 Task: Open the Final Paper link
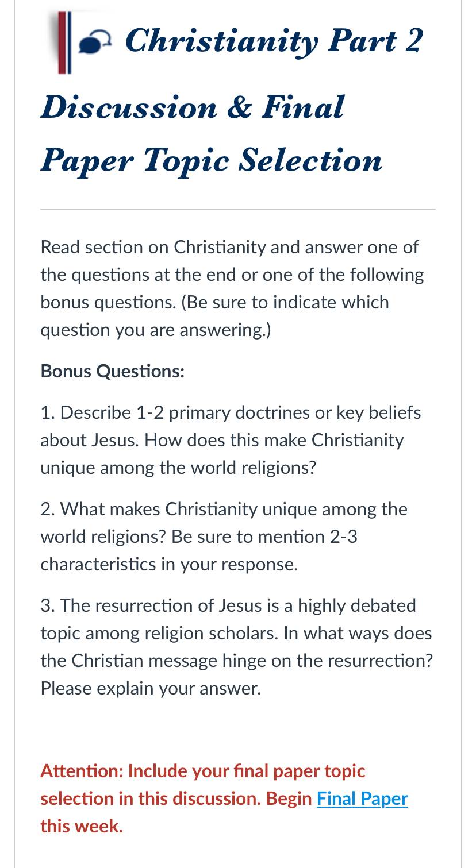tap(362, 798)
